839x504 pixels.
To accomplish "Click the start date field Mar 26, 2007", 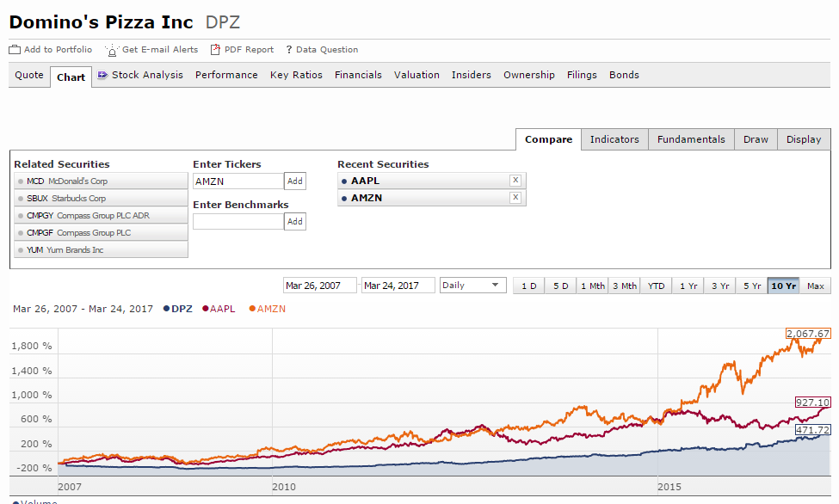I will click(320, 286).
